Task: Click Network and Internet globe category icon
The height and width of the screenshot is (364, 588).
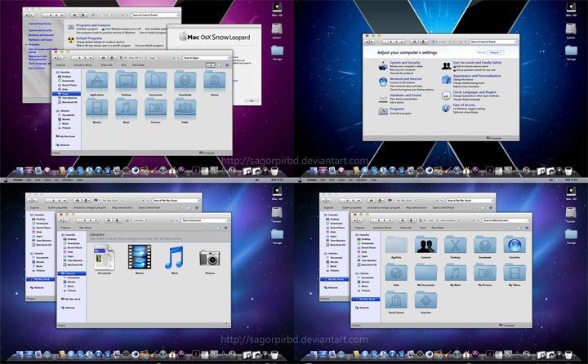Action: pos(383,82)
